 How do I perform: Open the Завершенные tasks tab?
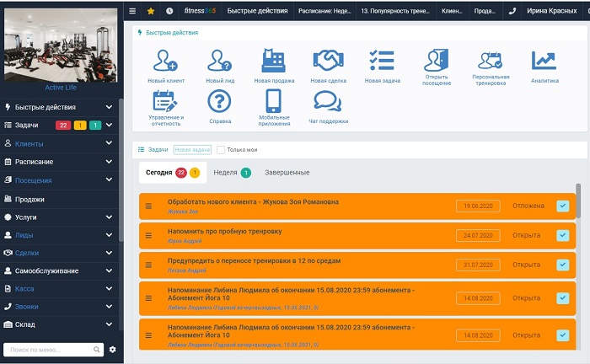coord(287,173)
